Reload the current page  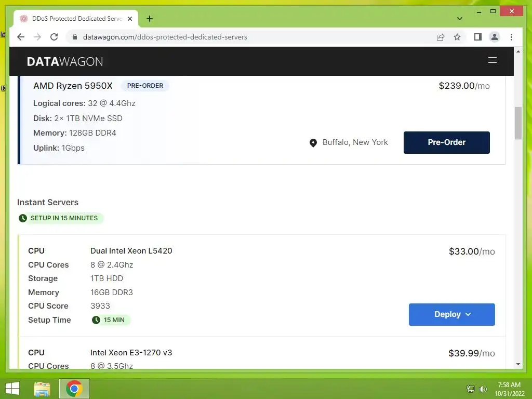54,37
